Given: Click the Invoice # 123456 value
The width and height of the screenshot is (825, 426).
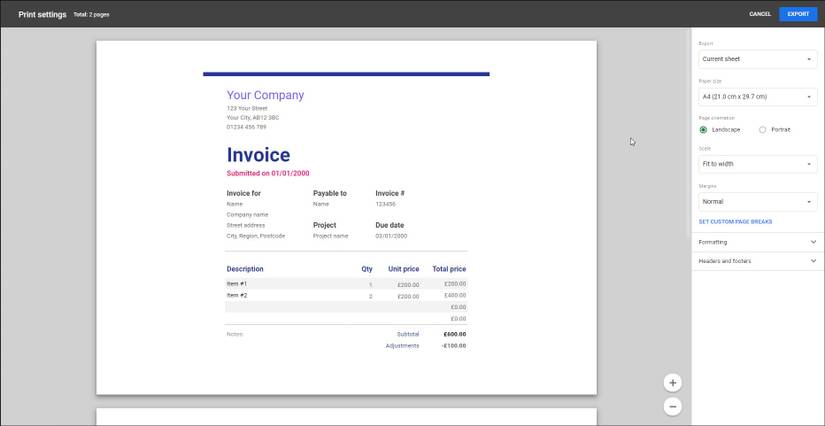Looking at the screenshot, I should (385, 204).
